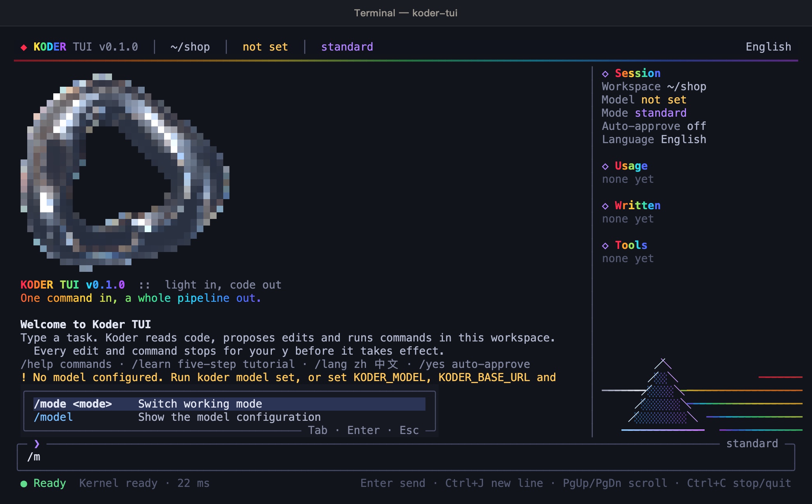The height and width of the screenshot is (504, 812).
Task: Click the '/lang zh 中文' hint
Action: pos(356,364)
